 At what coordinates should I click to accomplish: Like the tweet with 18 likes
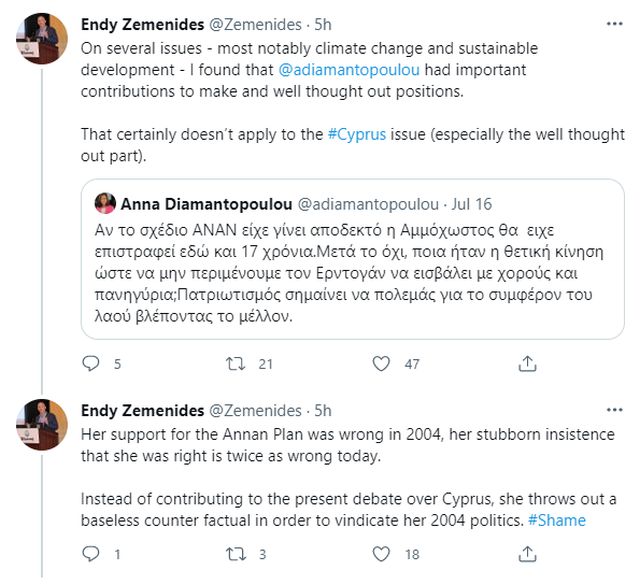pos(380,553)
